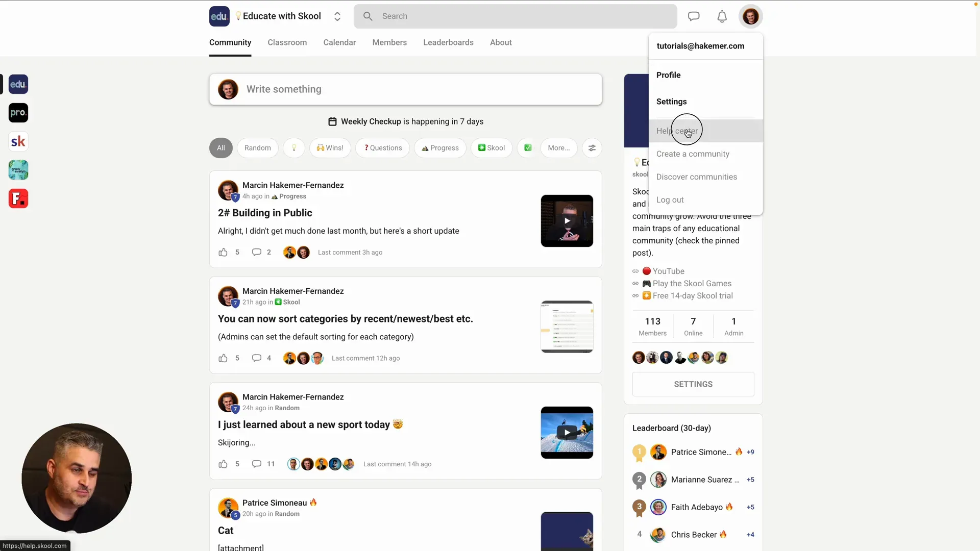Screen dimensions: 980x551
Task: Filter posts by Progress category
Action: point(440,148)
